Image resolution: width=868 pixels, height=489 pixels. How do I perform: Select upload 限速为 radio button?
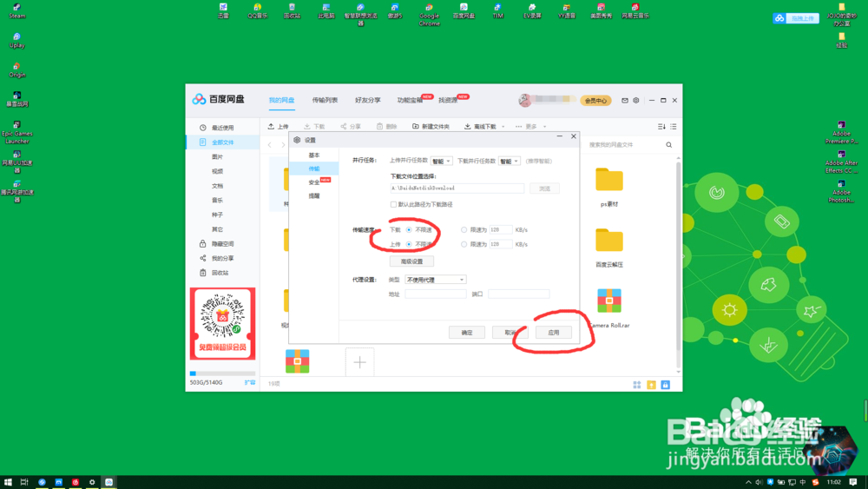[x=464, y=244]
